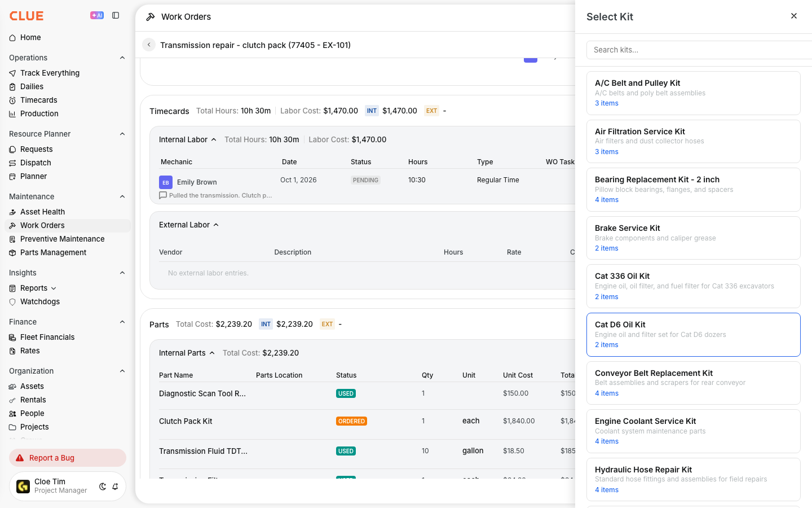Collapse the Internal Parts section
This screenshot has width=812, height=508.
coord(212,353)
